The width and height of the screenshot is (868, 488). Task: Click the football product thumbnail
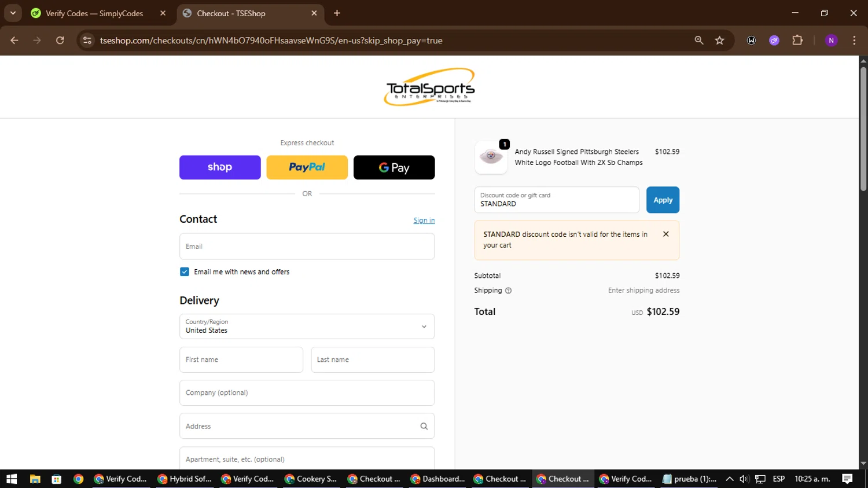pyautogui.click(x=491, y=157)
